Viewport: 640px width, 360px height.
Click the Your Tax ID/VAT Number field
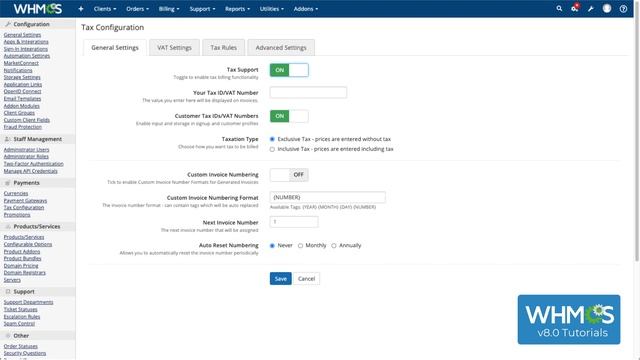[x=308, y=93]
